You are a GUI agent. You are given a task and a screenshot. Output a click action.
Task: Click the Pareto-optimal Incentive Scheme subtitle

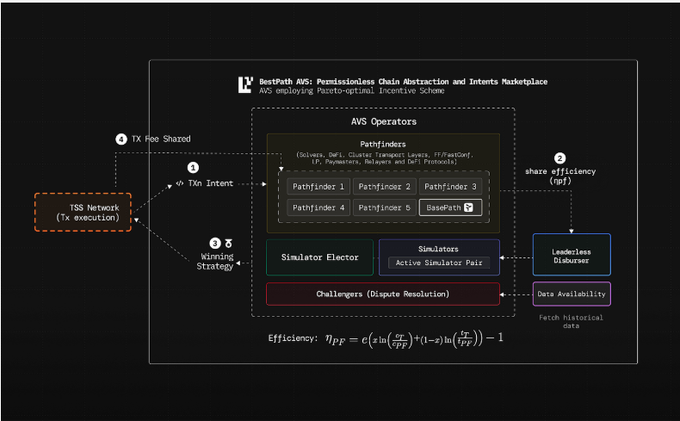(x=352, y=91)
